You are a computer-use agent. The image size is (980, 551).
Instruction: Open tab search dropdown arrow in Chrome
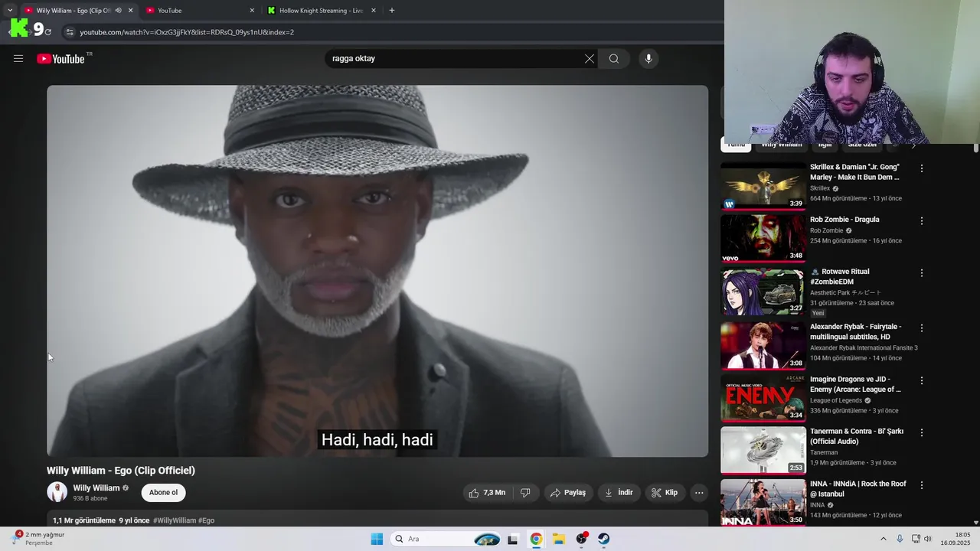(10, 11)
